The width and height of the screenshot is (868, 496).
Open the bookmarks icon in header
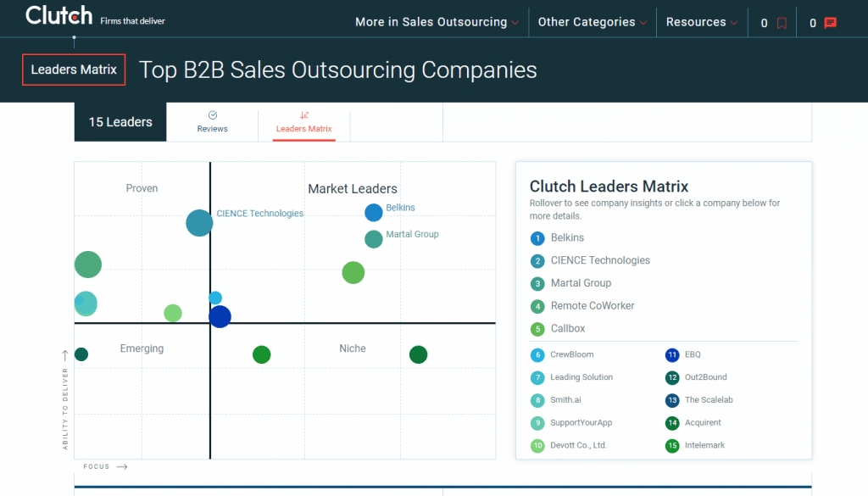pyautogui.click(x=782, y=23)
